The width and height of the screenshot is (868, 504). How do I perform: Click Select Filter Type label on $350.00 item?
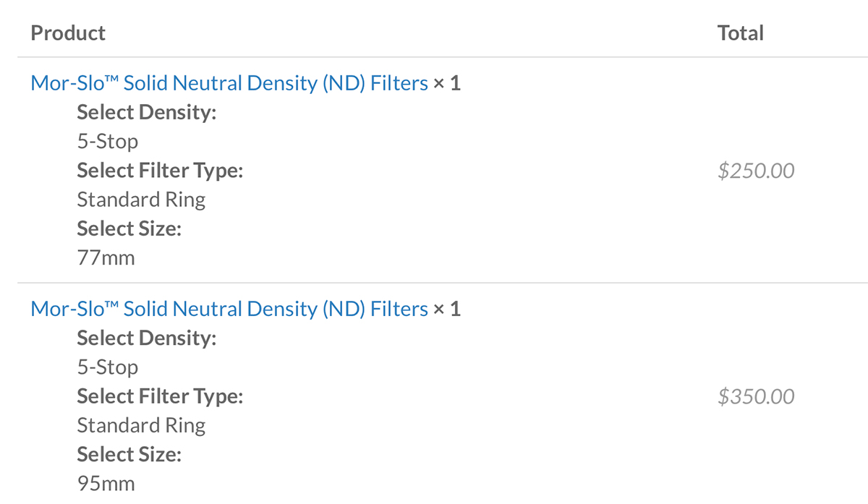tap(160, 397)
